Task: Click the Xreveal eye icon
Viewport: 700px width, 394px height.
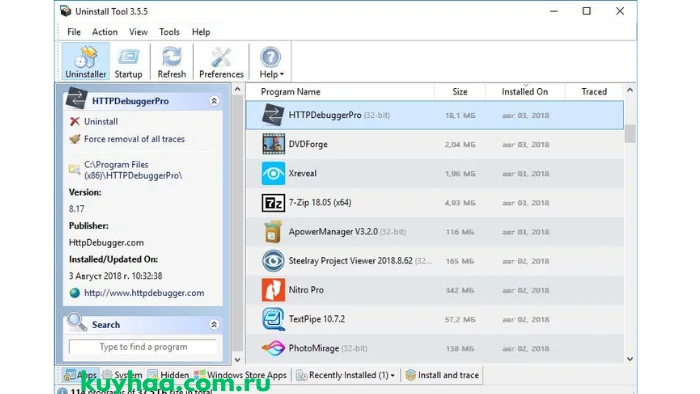Action: pyautogui.click(x=273, y=173)
